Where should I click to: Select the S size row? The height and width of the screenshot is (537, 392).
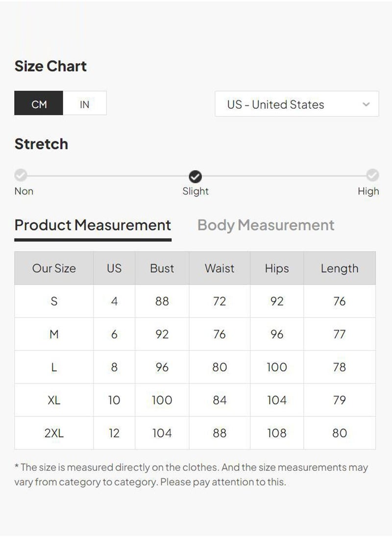pos(195,301)
